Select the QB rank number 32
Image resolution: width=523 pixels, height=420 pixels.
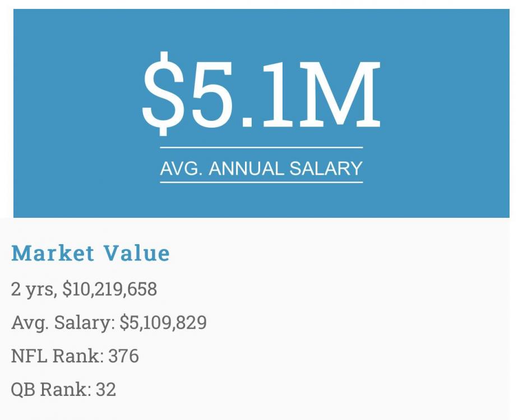coord(106,389)
